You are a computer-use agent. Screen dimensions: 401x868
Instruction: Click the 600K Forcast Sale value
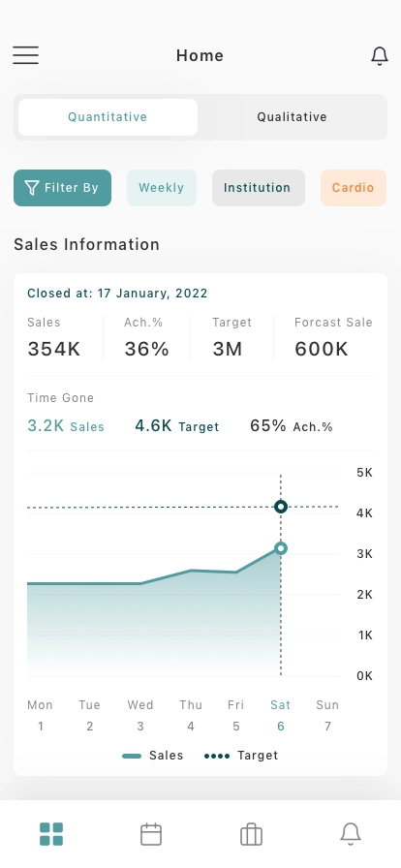322,350
